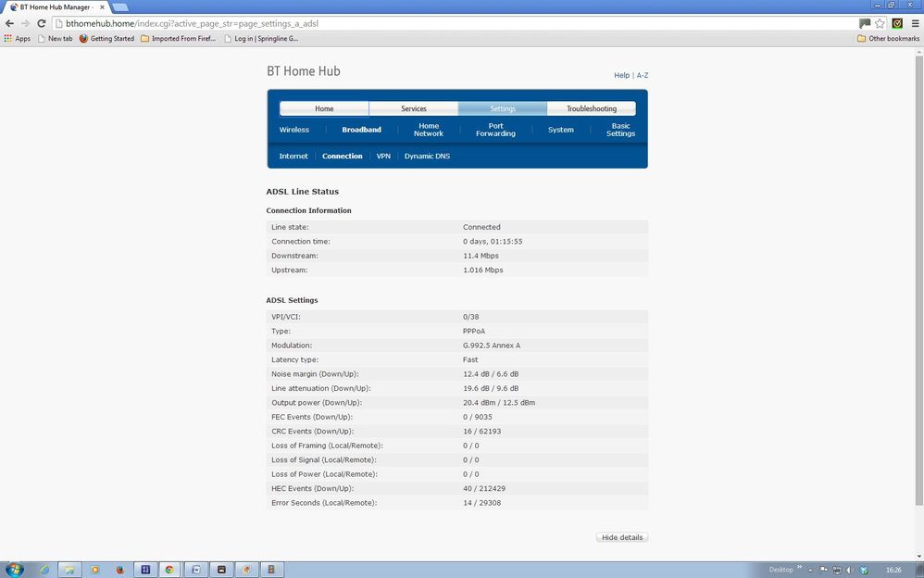924x578 pixels.
Task: Reload the page with the refresh icon
Action: pyautogui.click(x=42, y=23)
